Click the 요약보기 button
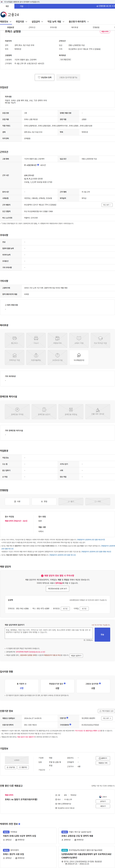Viewport: 115px width, 868px height. pyautogui.click(x=103, y=801)
